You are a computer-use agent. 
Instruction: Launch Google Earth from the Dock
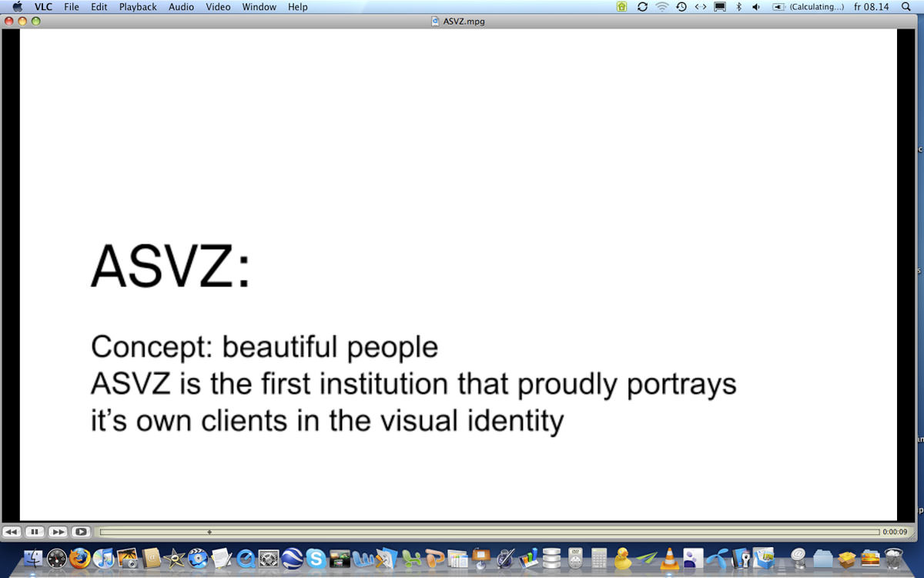[x=292, y=558]
